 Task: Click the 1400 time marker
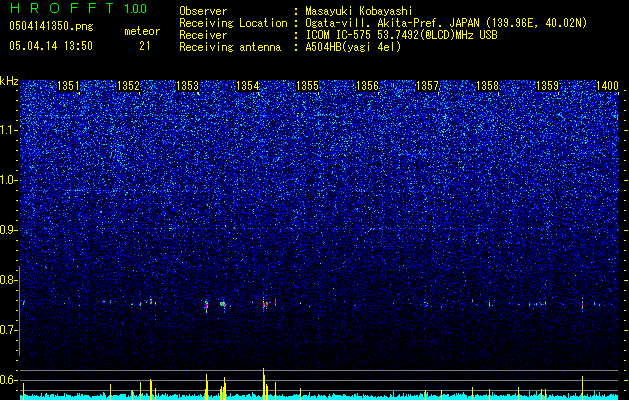[x=607, y=86]
